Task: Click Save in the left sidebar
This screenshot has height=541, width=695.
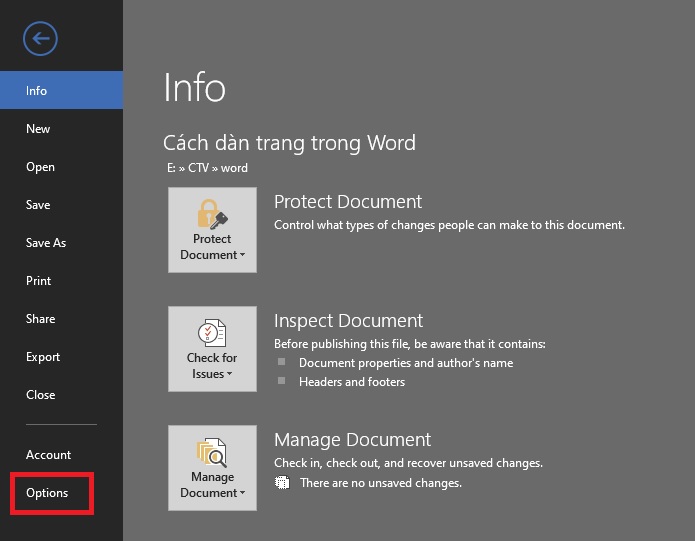Action: pyautogui.click(x=38, y=205)
